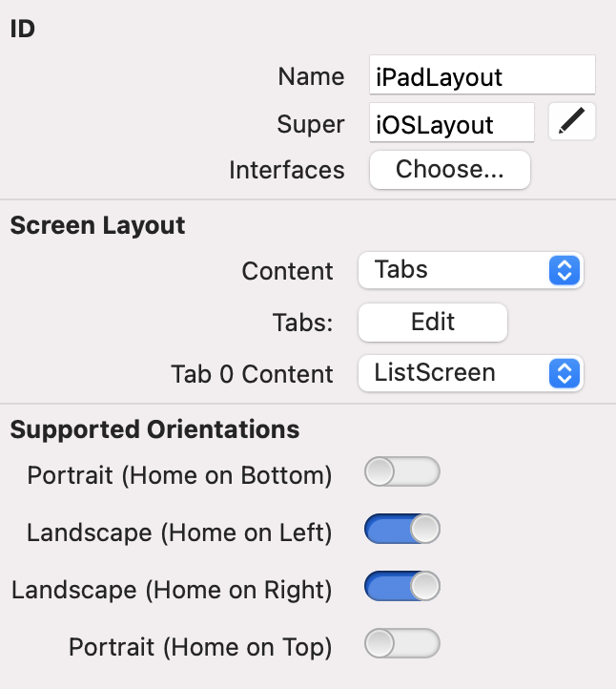Click the Tab 0 Content label
The width and height of the screenshot is (616, 689).
pos(252,373)
